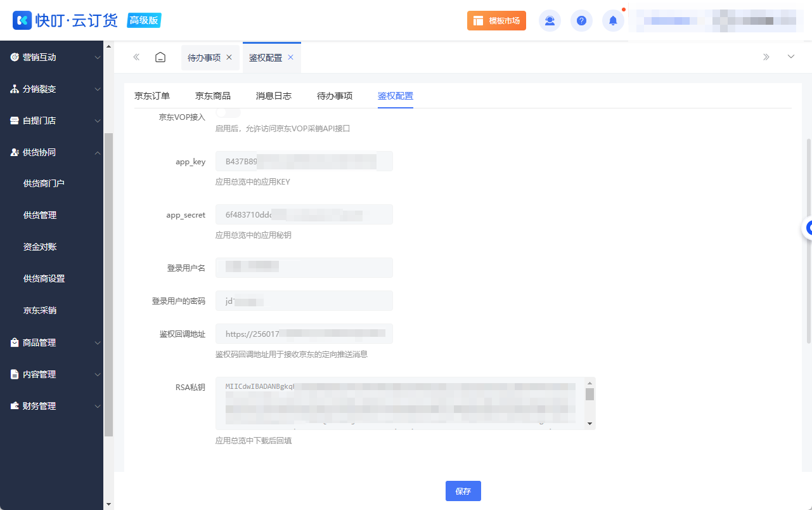Click the sidebar scroll-up arrow

(x=108, y=46)
